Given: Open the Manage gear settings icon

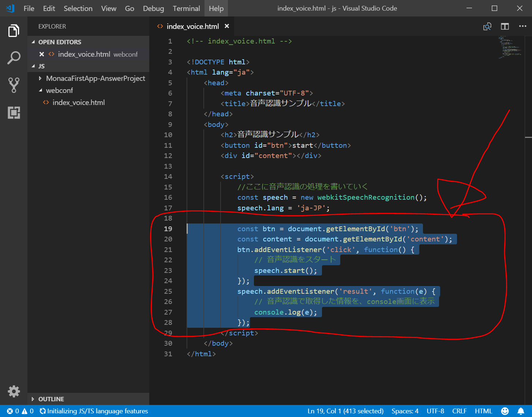Looking at the screenshot, I should coord(14,391).
